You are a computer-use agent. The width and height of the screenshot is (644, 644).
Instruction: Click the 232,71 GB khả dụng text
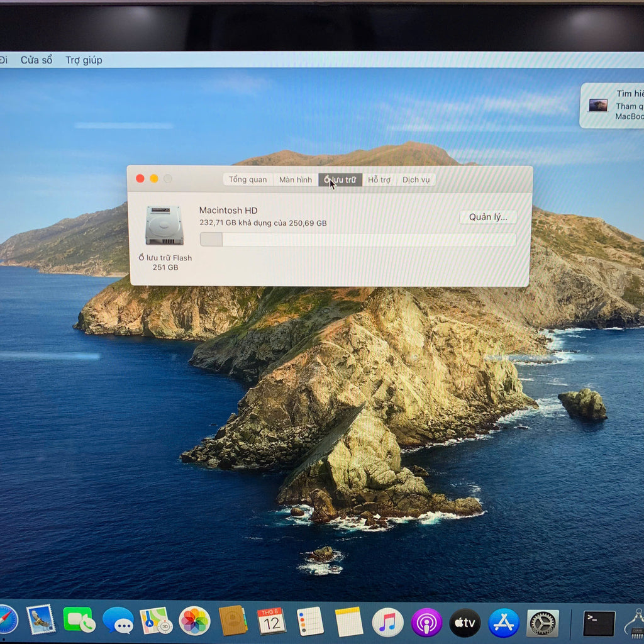[263, 223]
